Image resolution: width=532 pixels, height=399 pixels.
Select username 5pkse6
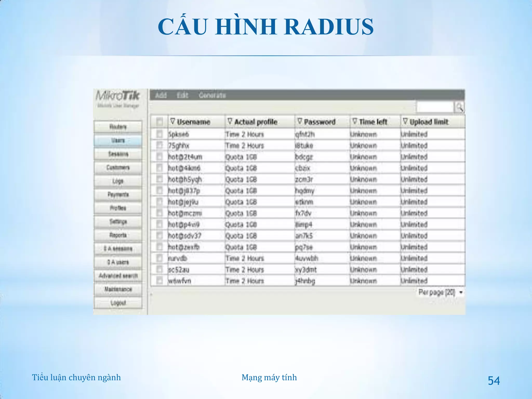coord(178,134)
